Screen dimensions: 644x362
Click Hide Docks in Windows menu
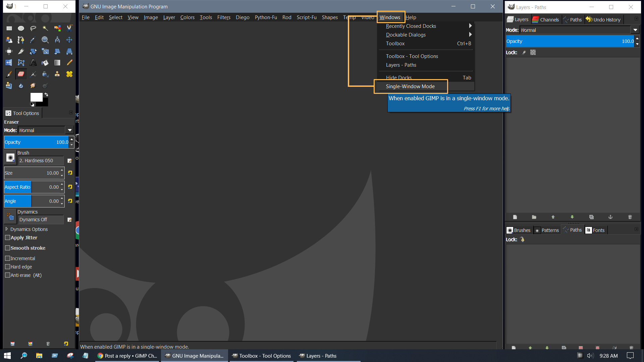coord(426,78)
